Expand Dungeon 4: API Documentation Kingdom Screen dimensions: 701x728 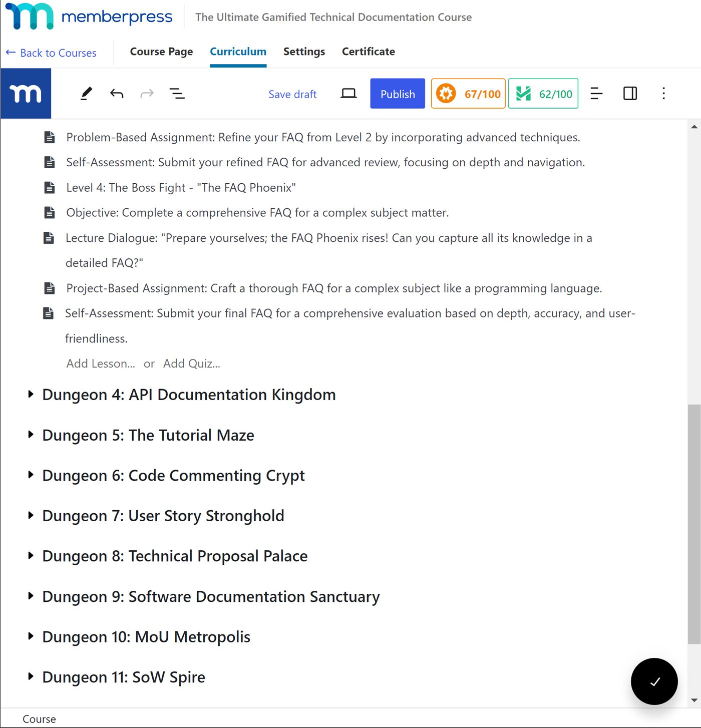[31, 395]
